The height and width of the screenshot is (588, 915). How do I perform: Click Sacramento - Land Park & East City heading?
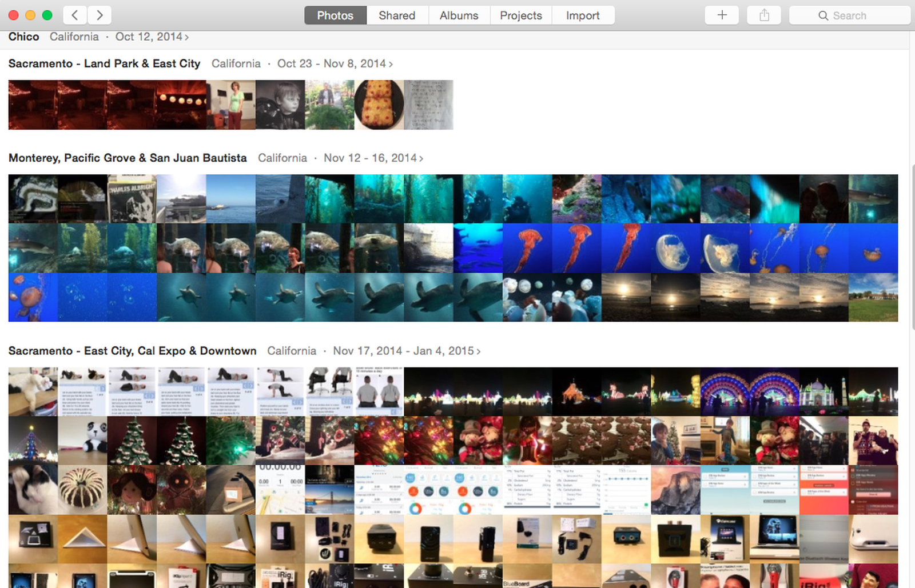pyautogui.click(x=104, y=63)
